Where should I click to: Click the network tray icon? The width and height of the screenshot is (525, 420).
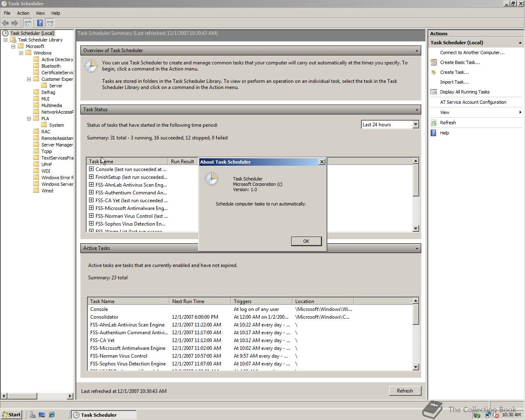[x=488, y=415]
